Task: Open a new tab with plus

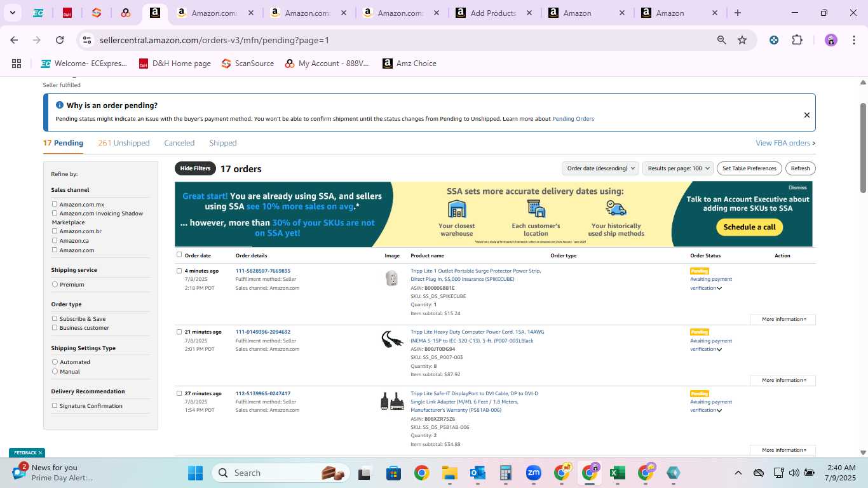Action: tap(737, 13)
